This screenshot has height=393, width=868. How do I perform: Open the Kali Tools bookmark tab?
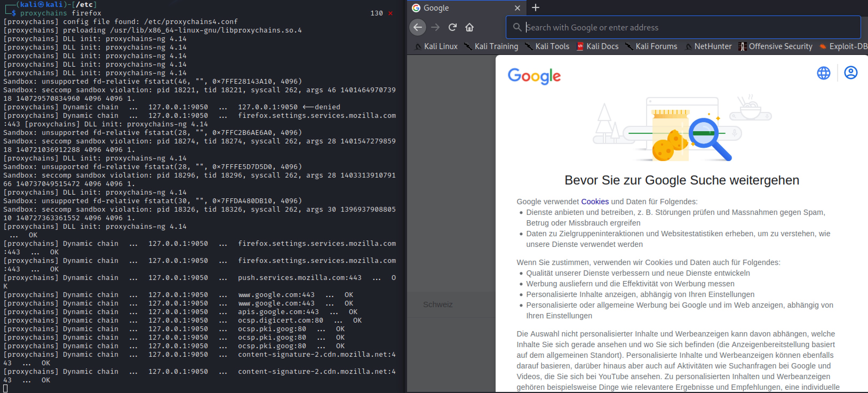[x=550, y=46]
